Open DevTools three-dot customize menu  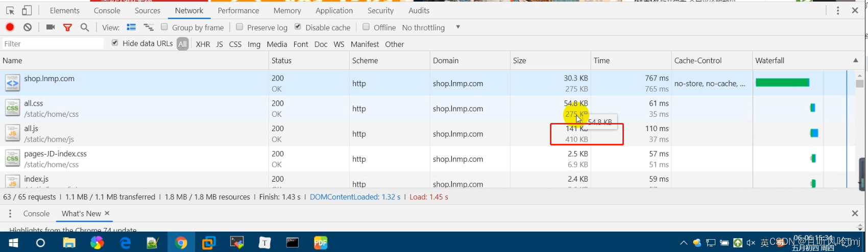tap(838, 10)
